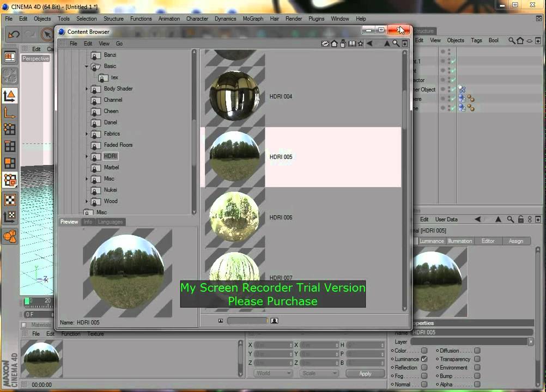Go up a level with Content Browser up arrow
This screenshot has width=546, height=392.
point(387,44)
